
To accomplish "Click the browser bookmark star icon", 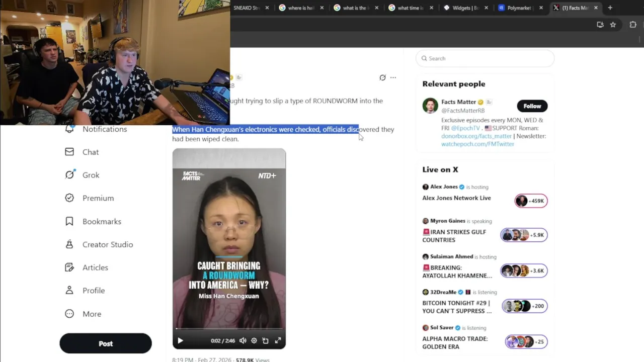I will tap(613, 25).
